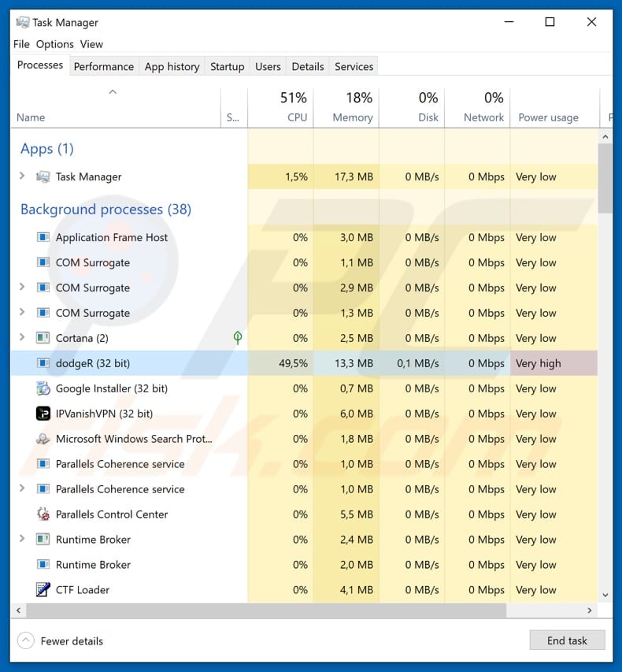Switch to the Startup tab

[x=227, y=66]
